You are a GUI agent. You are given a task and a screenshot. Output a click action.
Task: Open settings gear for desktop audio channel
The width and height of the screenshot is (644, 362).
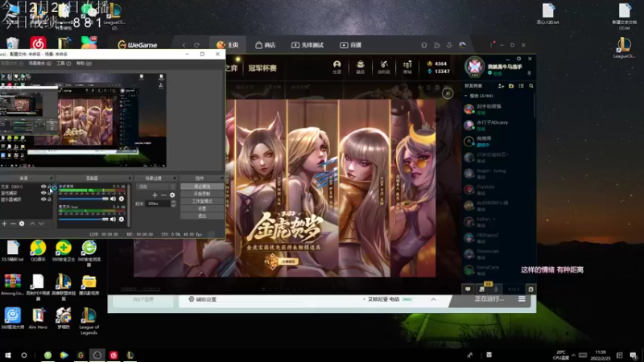122,199
